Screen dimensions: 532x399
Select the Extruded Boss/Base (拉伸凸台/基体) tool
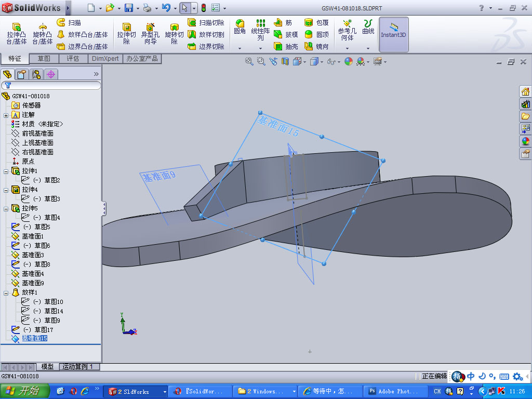tap(17, 34)
